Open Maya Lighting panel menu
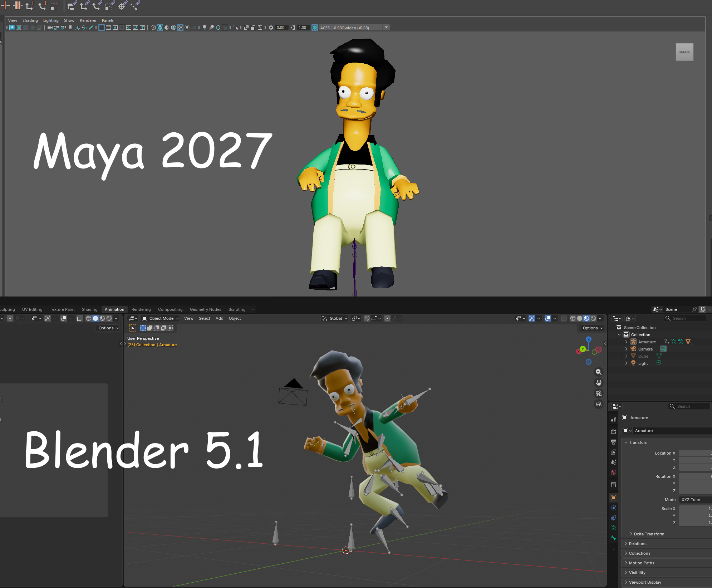Screen dimensions: 712x588 (51, 20)
